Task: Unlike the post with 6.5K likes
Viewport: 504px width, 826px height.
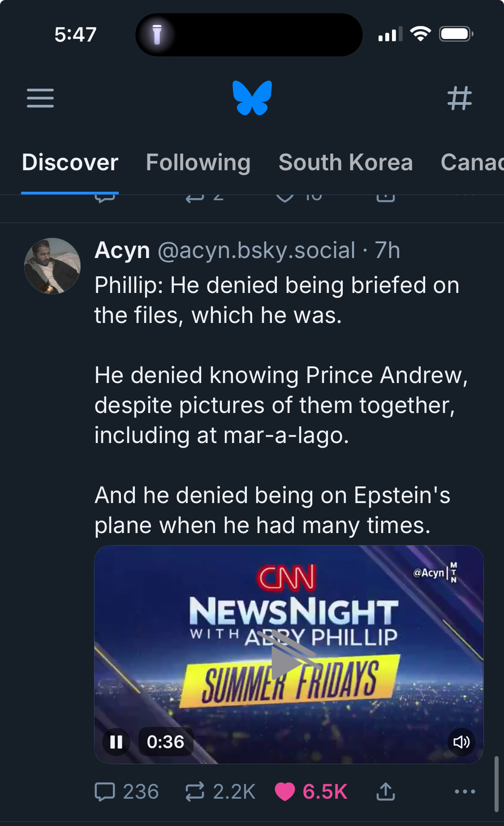Action: tap(285, 792)
